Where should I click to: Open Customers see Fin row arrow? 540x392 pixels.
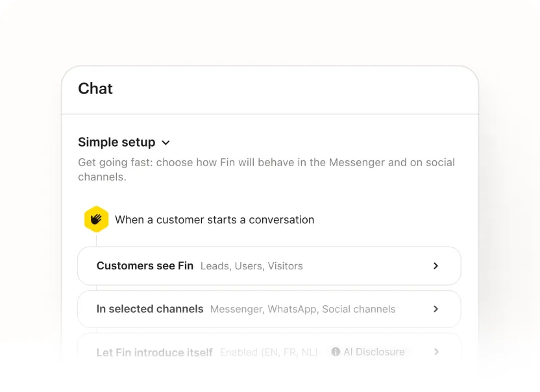(436, 266)
